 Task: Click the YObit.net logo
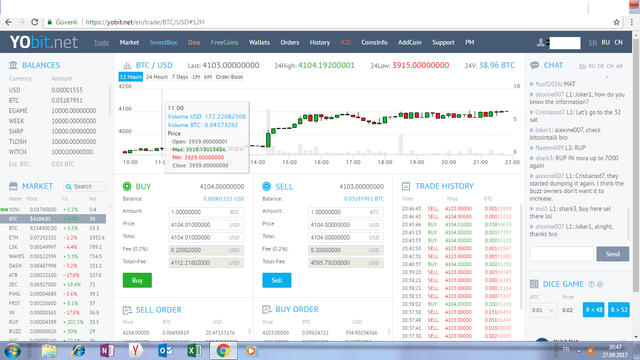coord(44,42)
